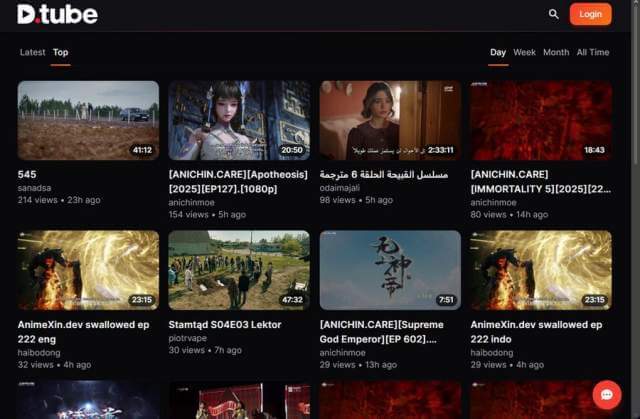Open the swallowed ep 222 indo thumbnail
This screenshot has height=419, width=640.
[541, 270]
